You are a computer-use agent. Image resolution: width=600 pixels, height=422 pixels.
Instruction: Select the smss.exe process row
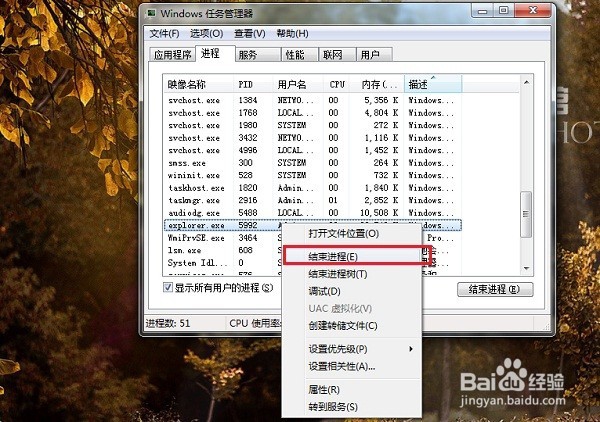[313, 163]
